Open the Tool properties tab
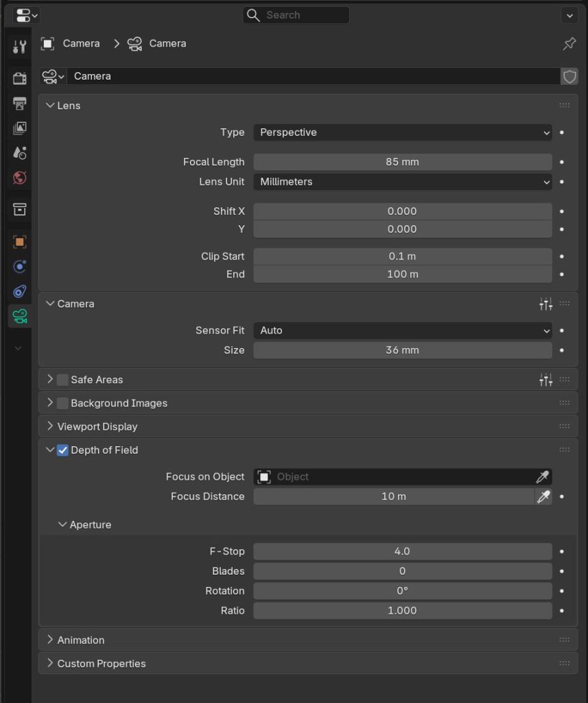The height and width of the screenshot is (703, 588). click(x=20, y=47)
